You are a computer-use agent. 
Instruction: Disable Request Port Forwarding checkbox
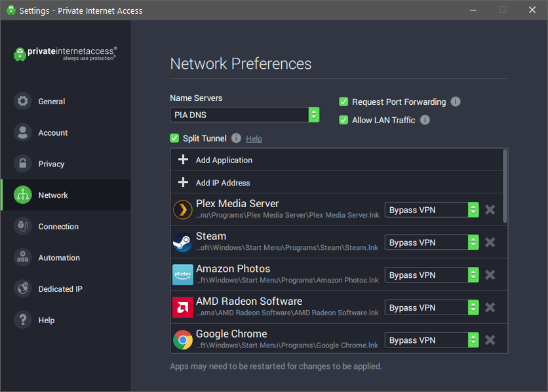tap(343, 102)
